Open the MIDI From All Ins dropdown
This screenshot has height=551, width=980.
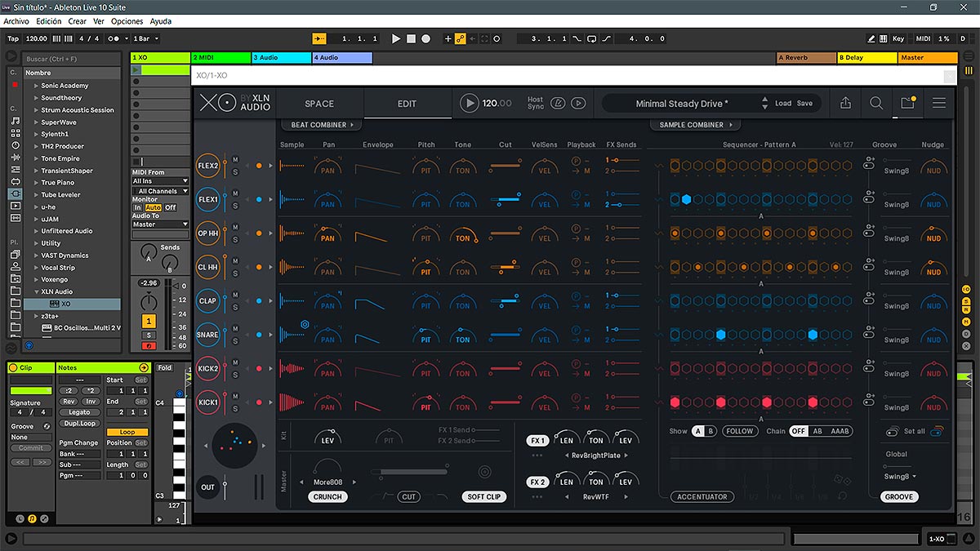[x=160, y=181]
